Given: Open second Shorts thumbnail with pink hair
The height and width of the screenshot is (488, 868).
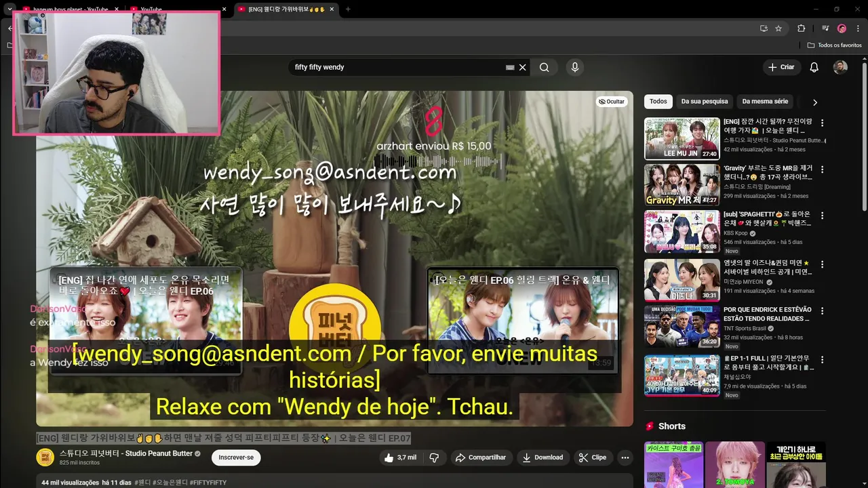Looking at the screenshot, I should [735, 465].
